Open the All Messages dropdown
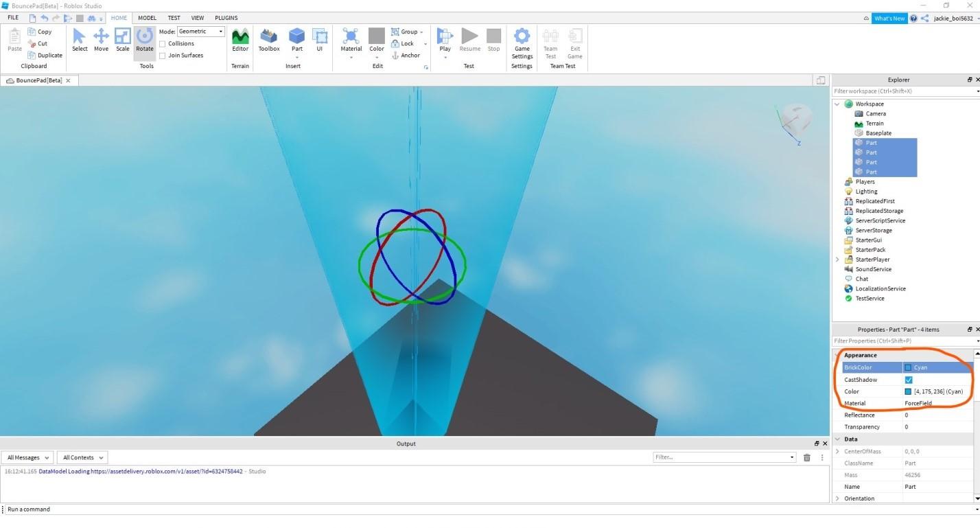Viewport: 980px width, 528px height. [27, 457]
